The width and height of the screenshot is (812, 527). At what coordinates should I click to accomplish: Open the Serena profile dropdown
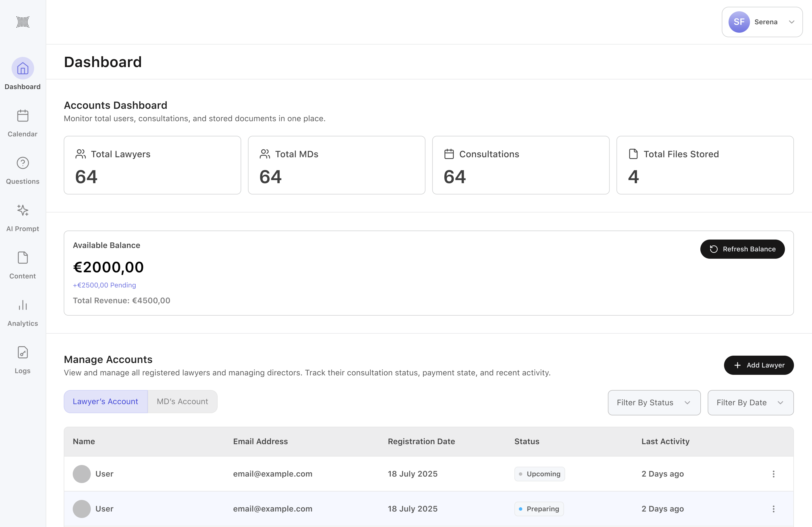coord(762,22)
